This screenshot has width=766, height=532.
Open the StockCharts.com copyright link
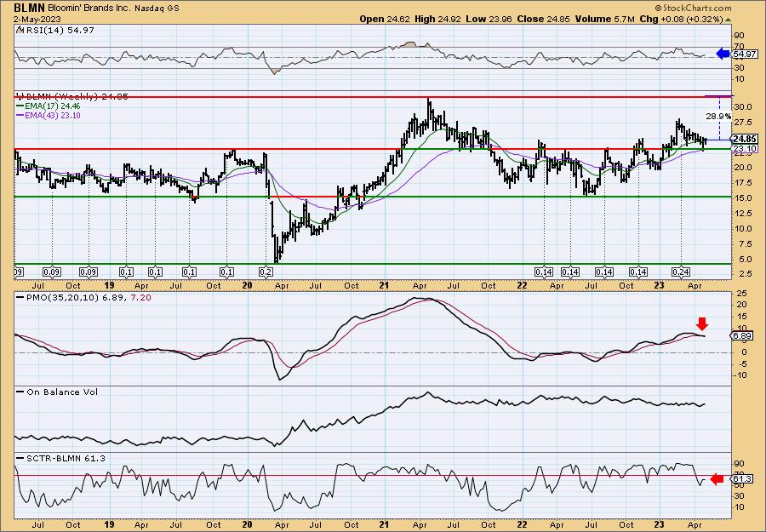(693, 8)
